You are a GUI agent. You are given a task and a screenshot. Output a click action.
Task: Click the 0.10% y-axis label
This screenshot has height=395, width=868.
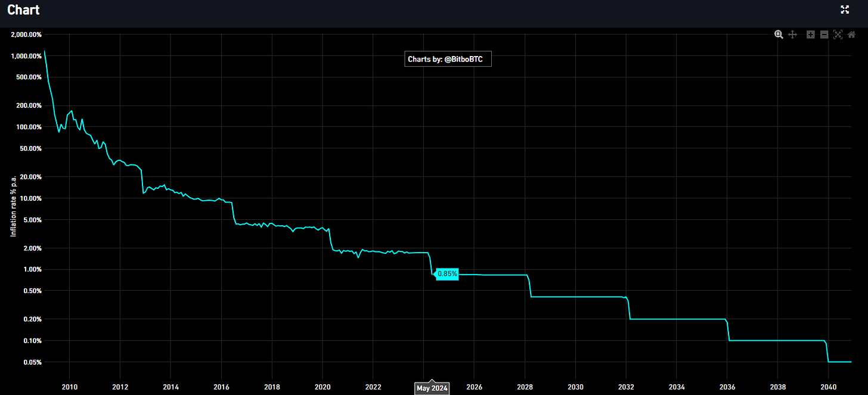(x=33, y=341)
